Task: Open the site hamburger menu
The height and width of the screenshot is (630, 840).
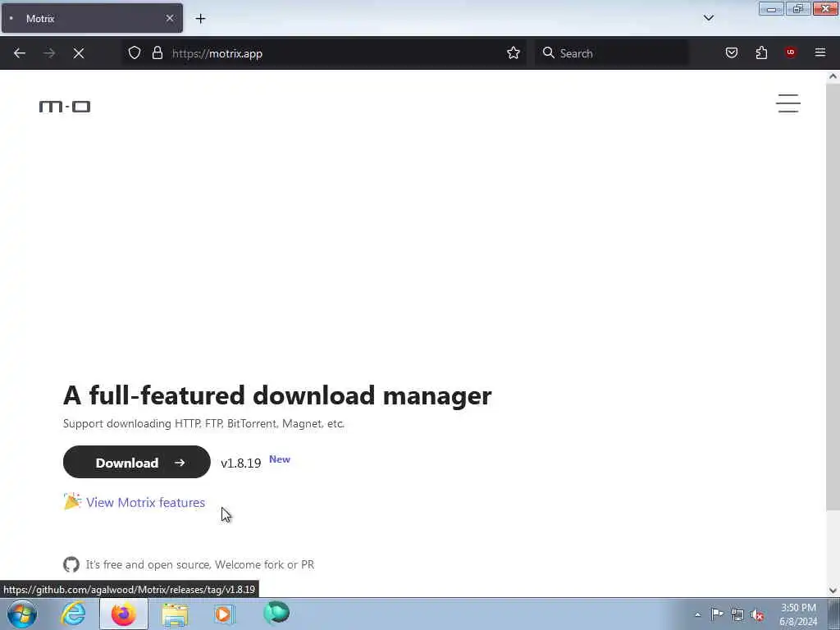Action: pos(788,103)
